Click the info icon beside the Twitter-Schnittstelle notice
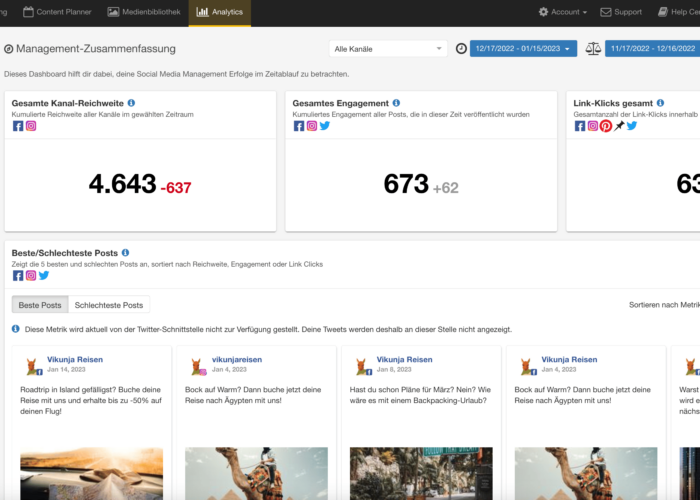The height and width of the screenshot is (500, 700). [16, 329]
